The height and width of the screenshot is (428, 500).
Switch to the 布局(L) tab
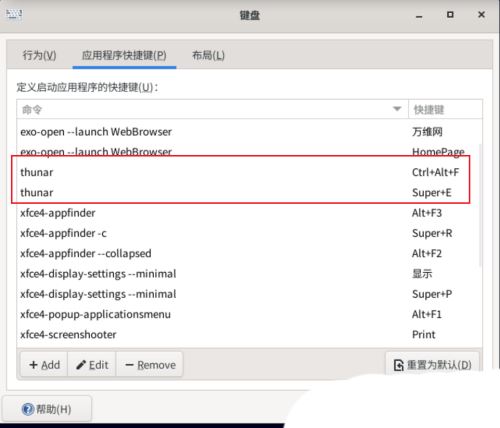click(208, 55)
